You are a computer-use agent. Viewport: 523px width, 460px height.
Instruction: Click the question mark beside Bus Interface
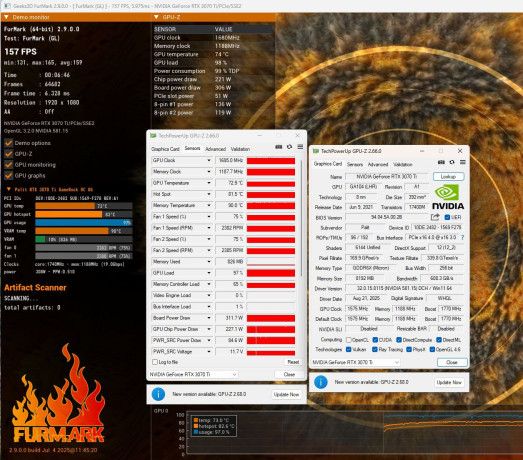462,238
